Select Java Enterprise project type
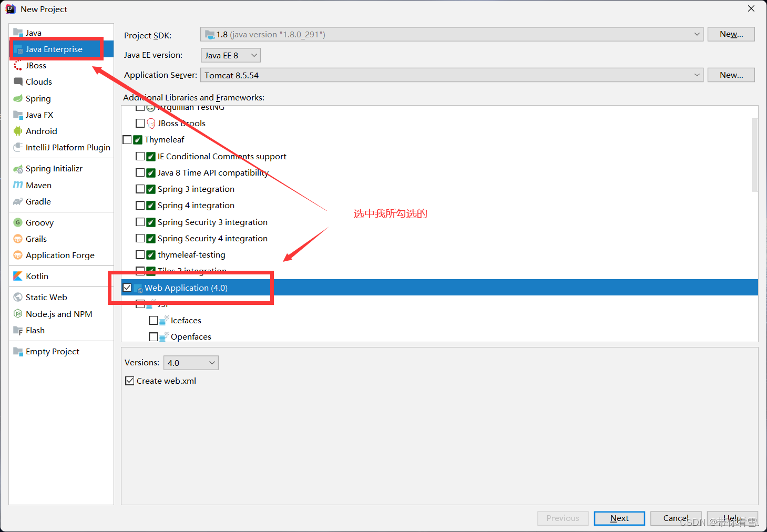Screen dimensions: 767x532 tap(62, 49)
